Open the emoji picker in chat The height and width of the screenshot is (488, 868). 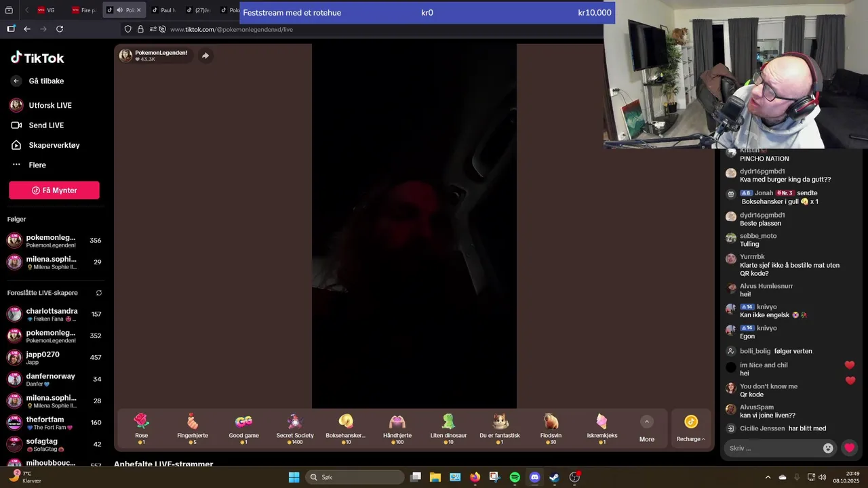(x=828, y=448)
